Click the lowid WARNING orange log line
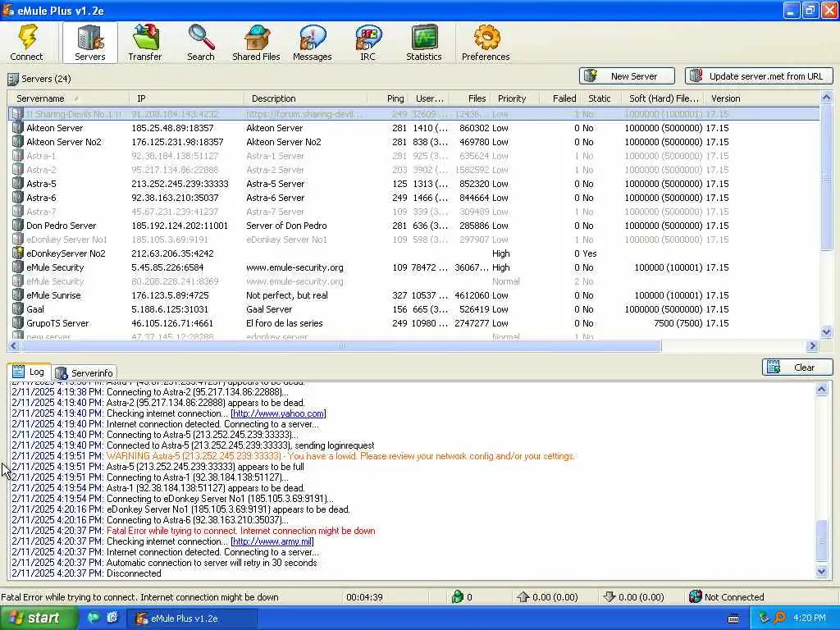This screenshot has height=630, width=840. tap(340, 456)
